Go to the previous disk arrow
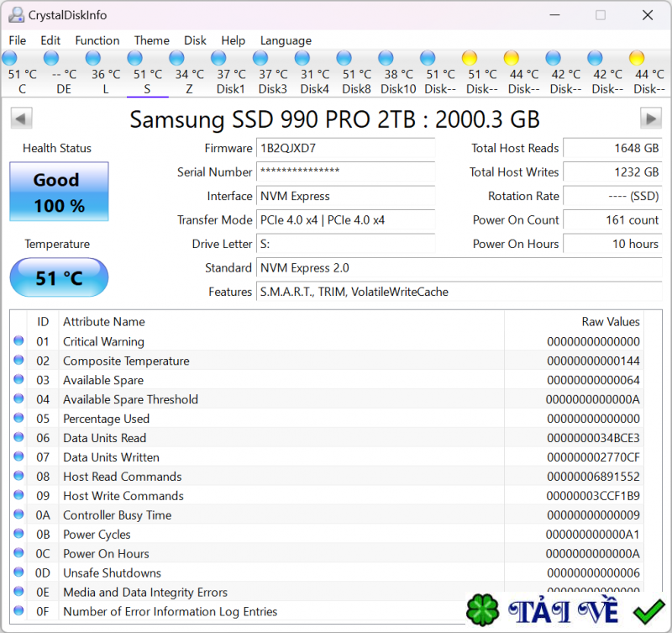Viewport: 672px width, 633px height. coord(21,118)
